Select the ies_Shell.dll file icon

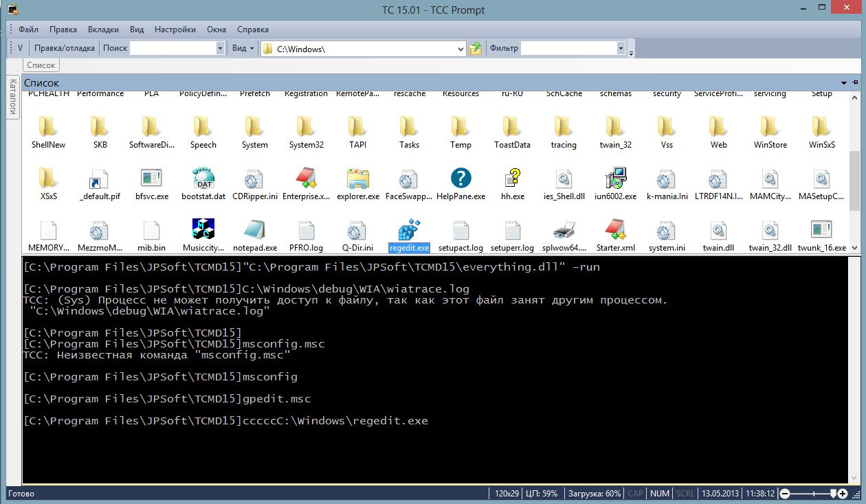(x=564, y=179)
